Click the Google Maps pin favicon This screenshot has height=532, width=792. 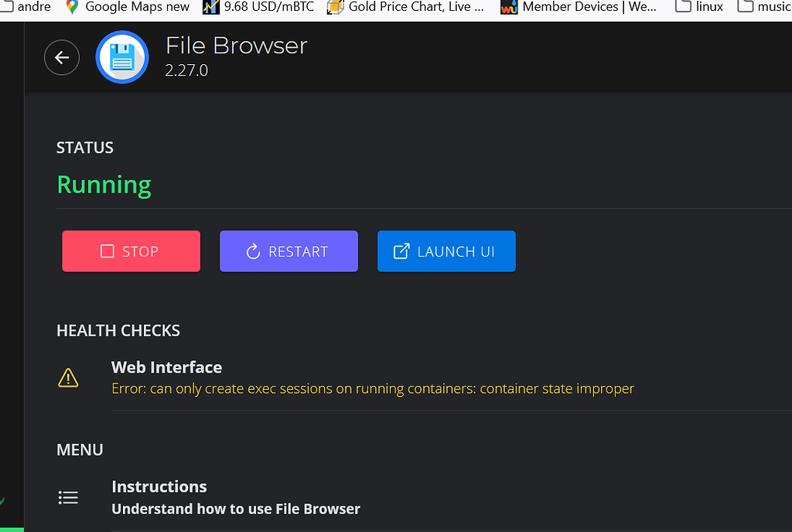point(73,7)
